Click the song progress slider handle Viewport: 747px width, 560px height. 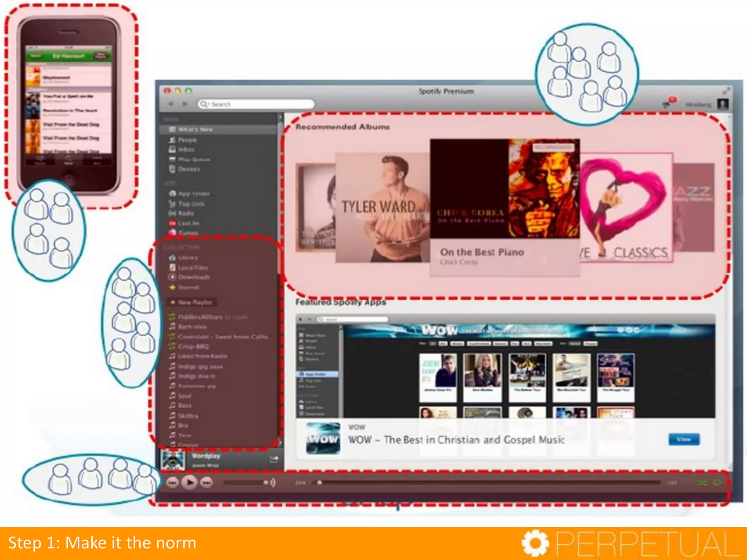[x=320, y=483]
